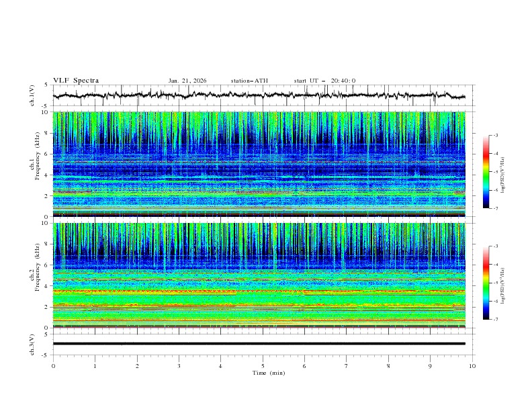
Task: Click the ch.1 voltage waveform trace
Action: tap(259, 95)
